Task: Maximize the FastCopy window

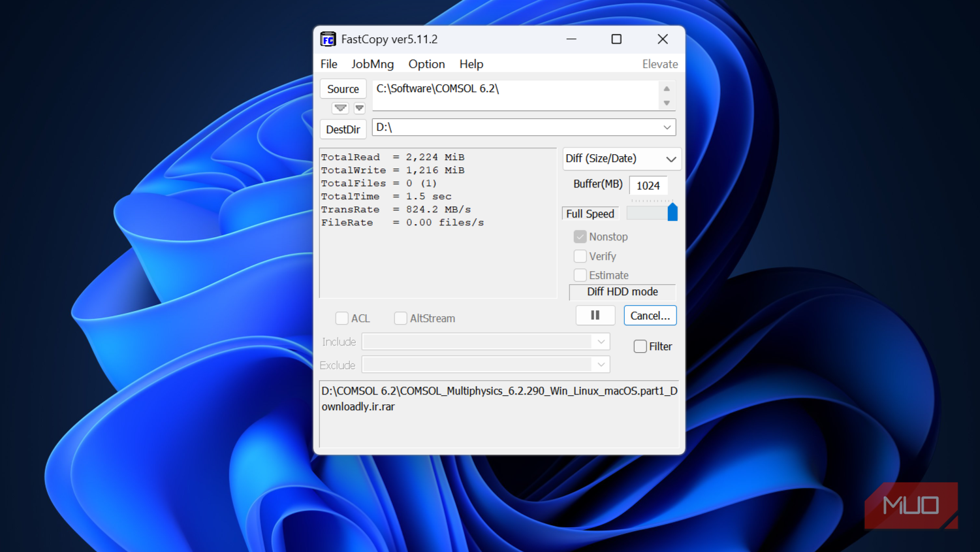Action: 616,39
